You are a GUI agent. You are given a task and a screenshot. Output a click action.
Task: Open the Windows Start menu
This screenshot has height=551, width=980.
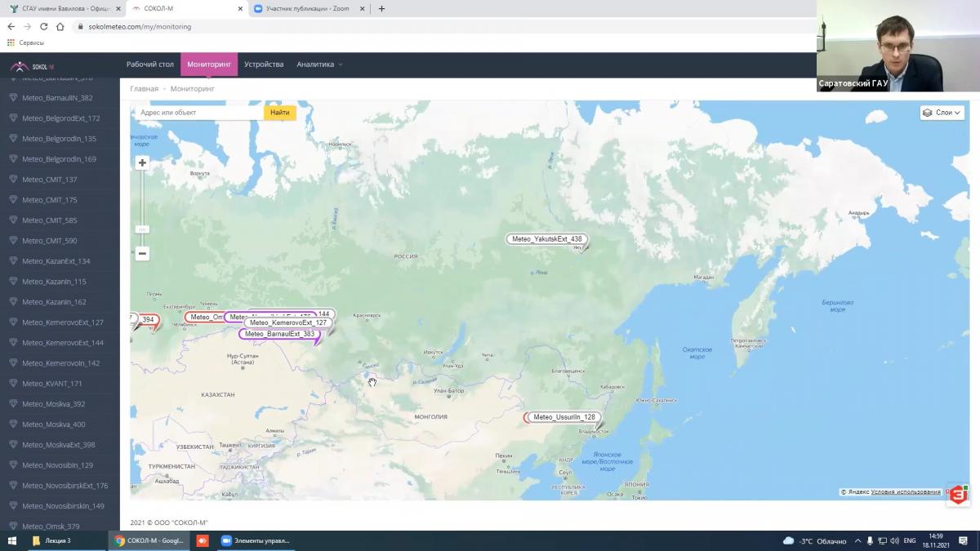pyautogui.click(x=12, y=540)
